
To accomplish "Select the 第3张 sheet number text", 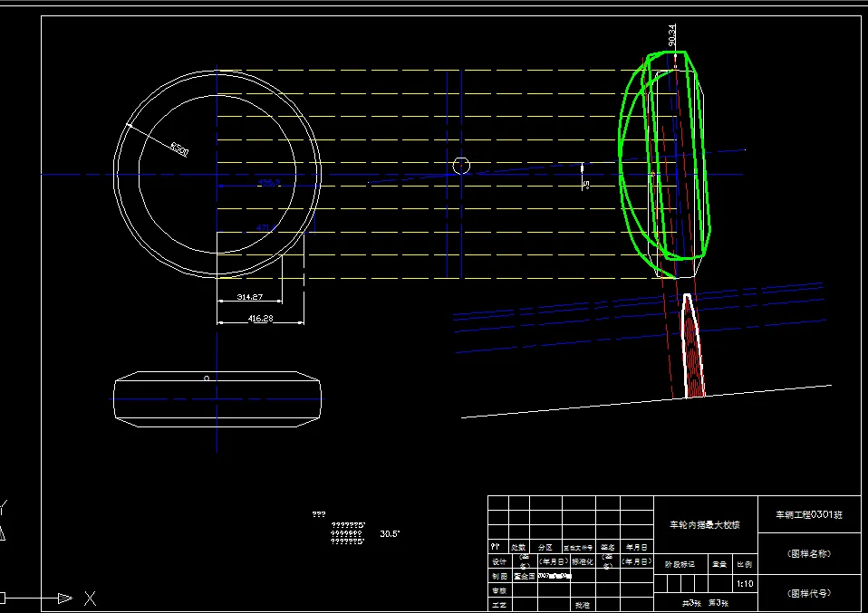I will pos(719,603).
